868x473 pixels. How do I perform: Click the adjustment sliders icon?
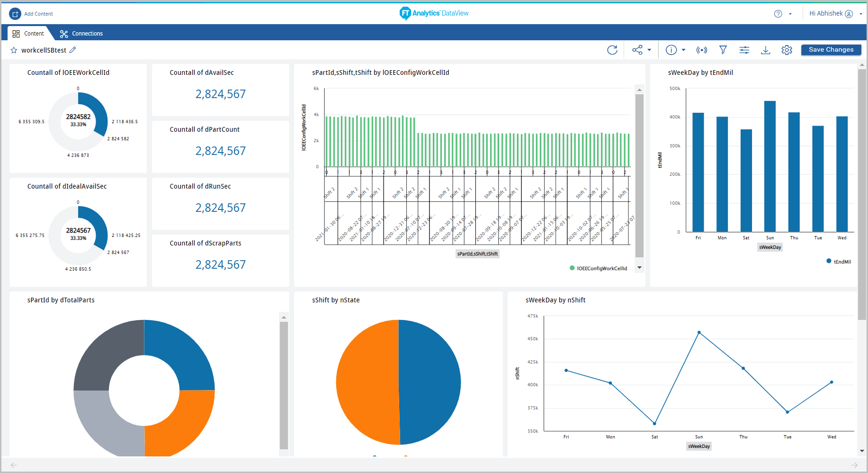[x=744, y=50]
